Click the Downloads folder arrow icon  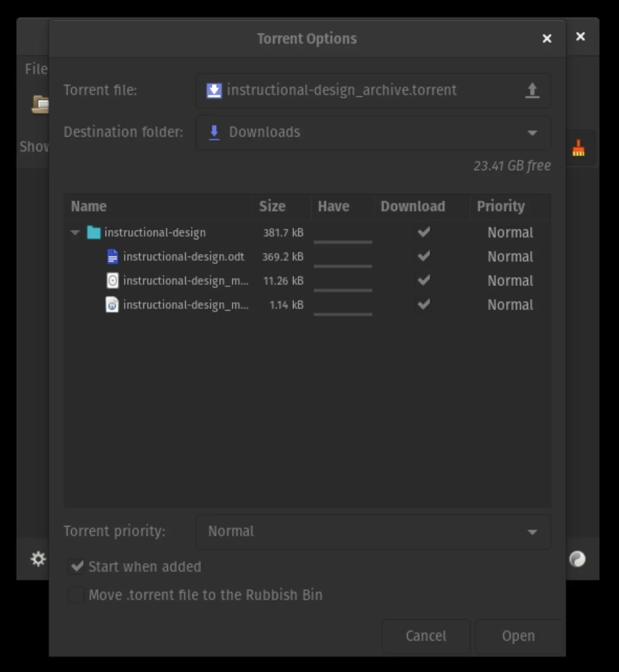coord(214,132)
